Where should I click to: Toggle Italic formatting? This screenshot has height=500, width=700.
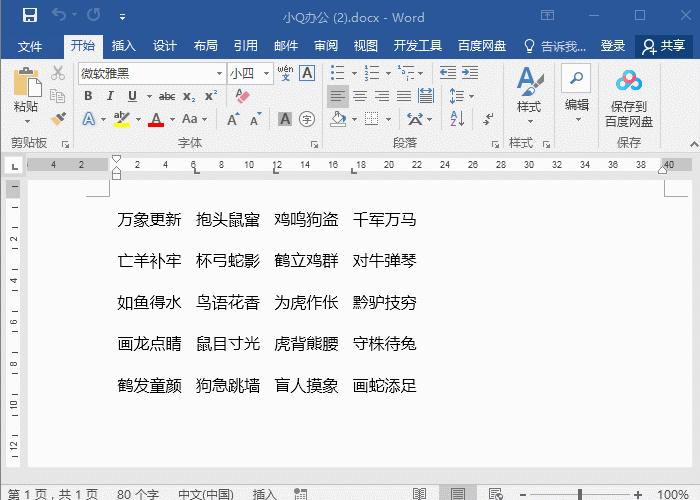pos(110,96)
